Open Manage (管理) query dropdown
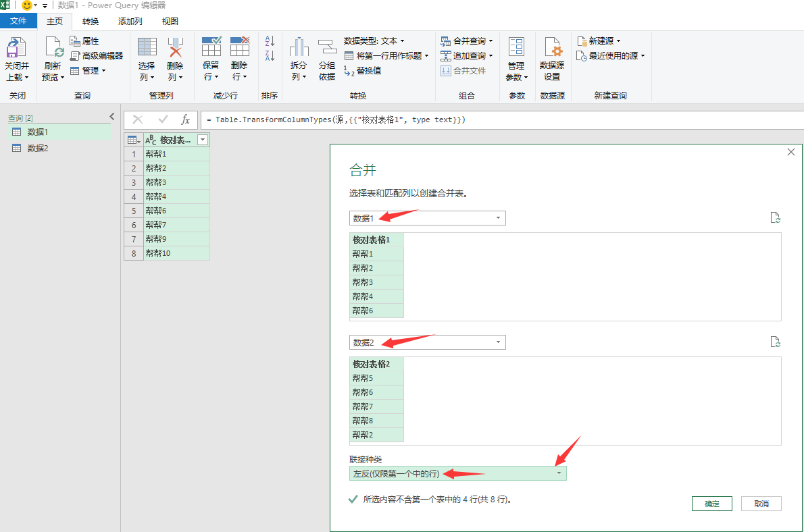The image size is (804, 532). click(x=88, y=71)
